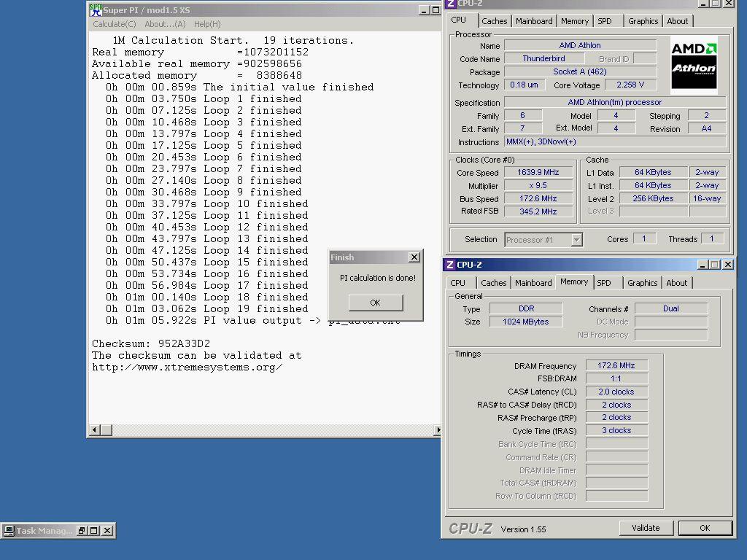Click the CPU-Z logo icon in Memory window title bar
Screen dimensions: 747x560
449,264
